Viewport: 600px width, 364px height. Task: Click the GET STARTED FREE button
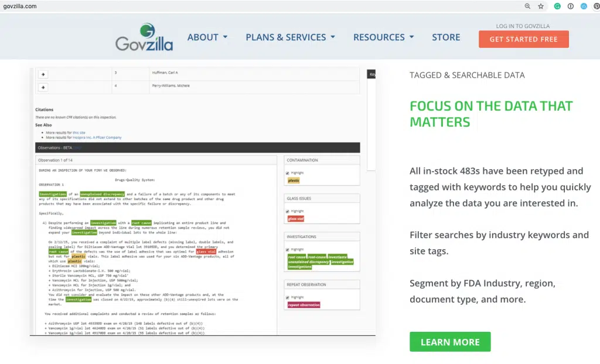[x=523, y=39]
